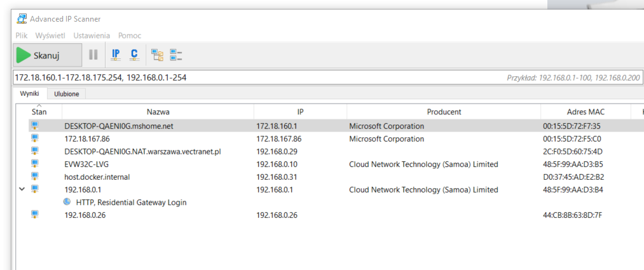Sort by the Producent column header
Screen dimensions: 644x270
pyautogui.click(x=444, y=112)
